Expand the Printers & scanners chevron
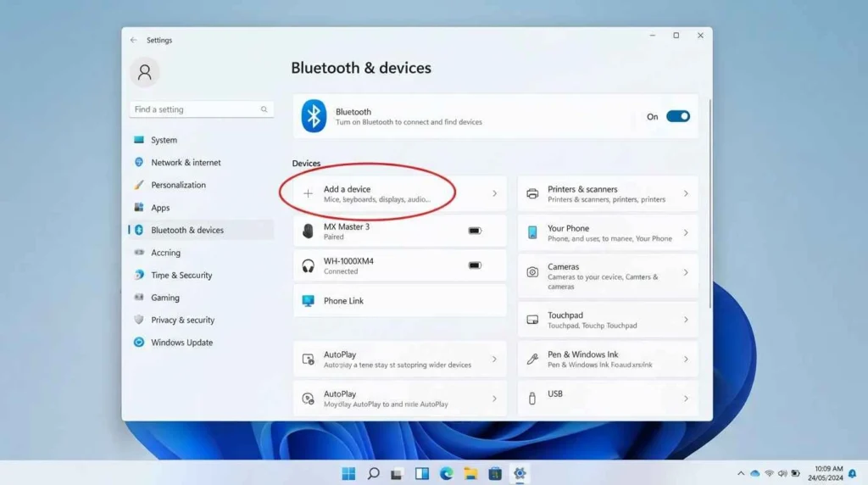This screenshot has height=485, width=868. coord(686,194)
